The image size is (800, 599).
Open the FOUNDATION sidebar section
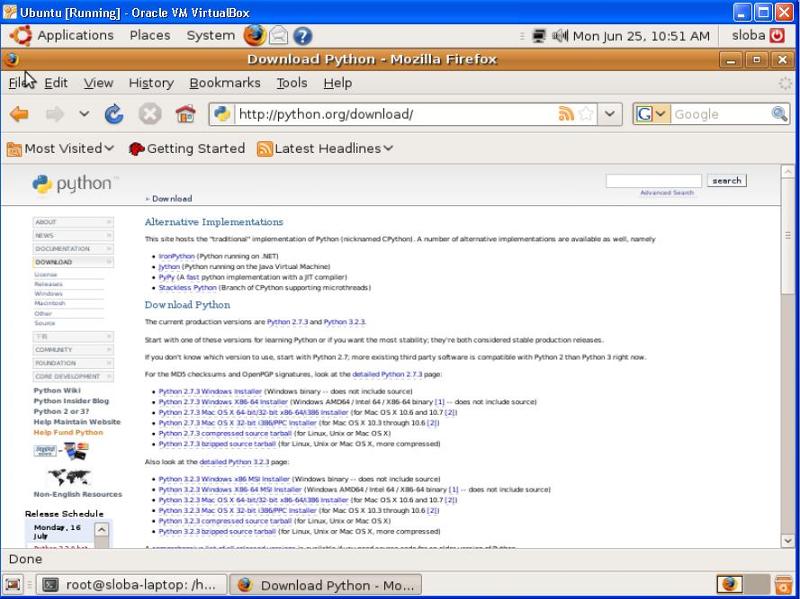[x=73, y=363]
